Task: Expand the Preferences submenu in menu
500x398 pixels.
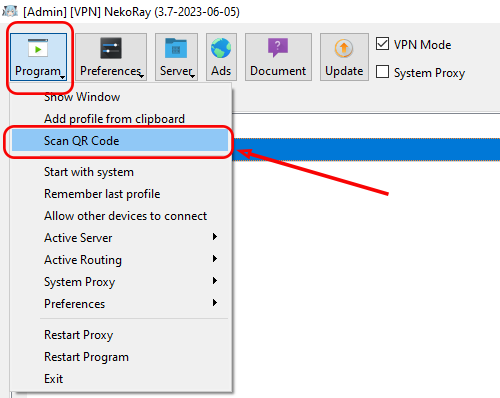Action: pos(121,304)
